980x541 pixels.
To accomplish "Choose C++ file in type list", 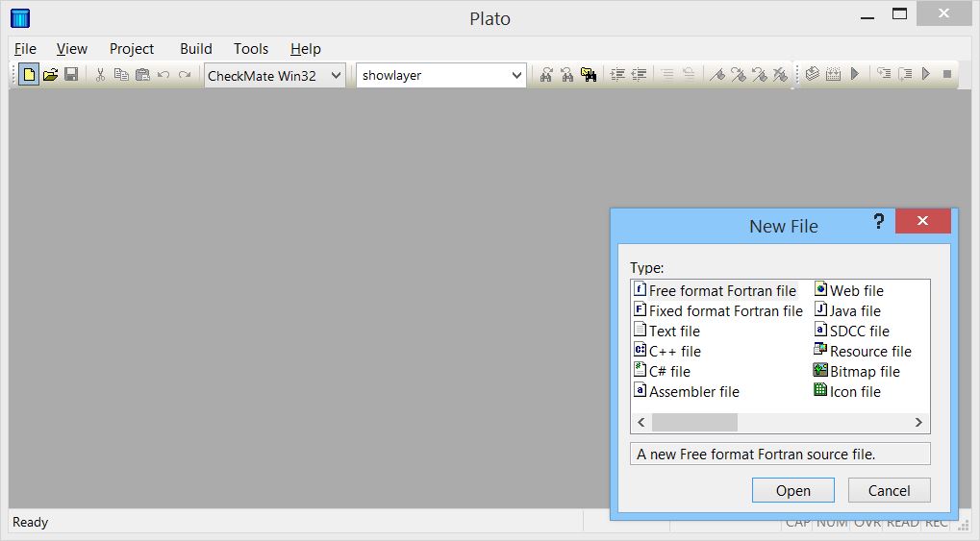I will pos(674,352).
